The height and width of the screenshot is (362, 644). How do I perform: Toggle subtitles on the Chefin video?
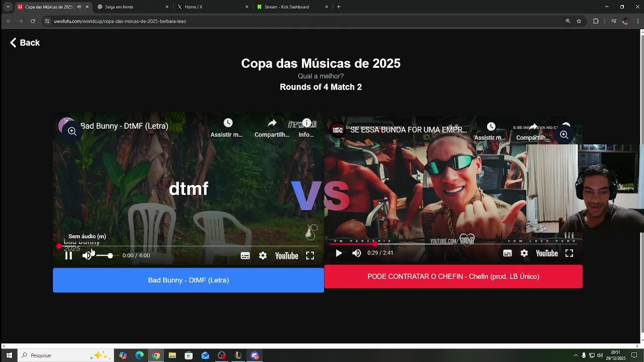pos(507,253)
